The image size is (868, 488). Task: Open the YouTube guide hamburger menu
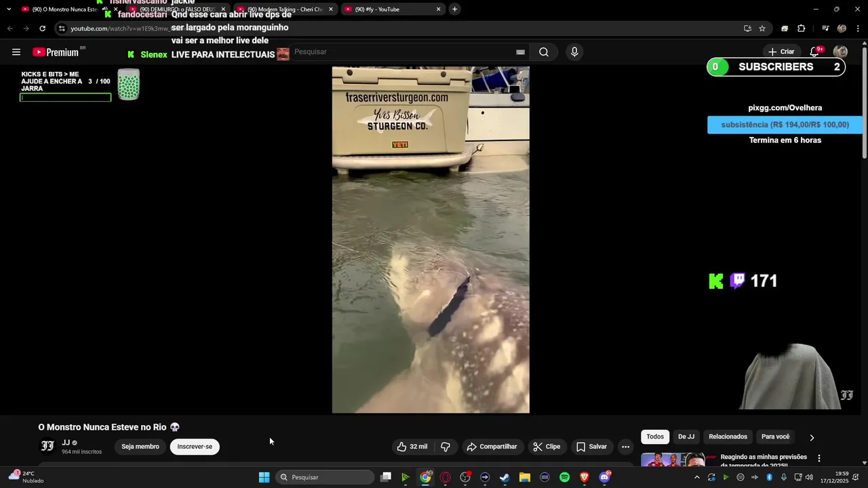16,52
